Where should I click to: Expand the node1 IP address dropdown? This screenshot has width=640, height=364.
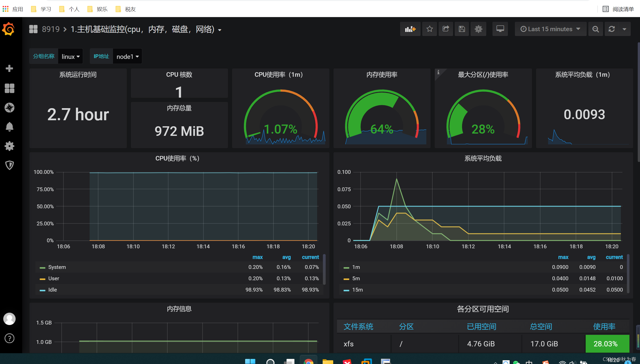(127, 57)
